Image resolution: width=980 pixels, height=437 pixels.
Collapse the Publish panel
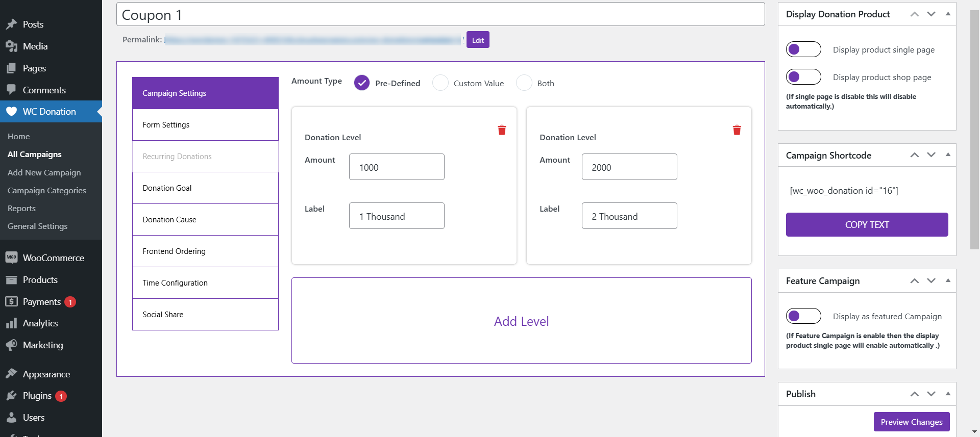coord(948,394)
